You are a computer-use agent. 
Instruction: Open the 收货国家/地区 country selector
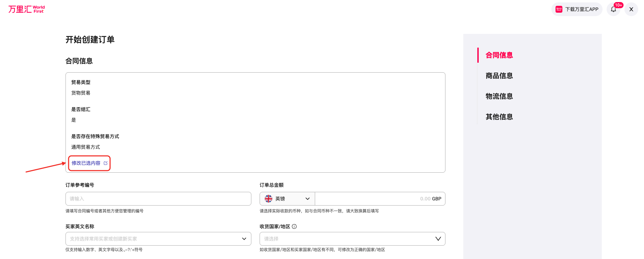pos(352,239)
